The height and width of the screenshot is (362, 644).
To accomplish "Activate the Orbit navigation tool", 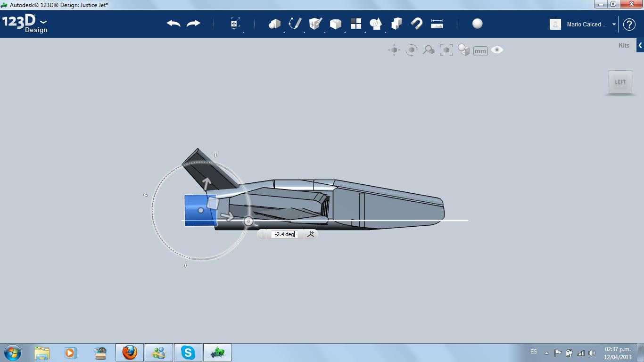I will tap(412, 50).
